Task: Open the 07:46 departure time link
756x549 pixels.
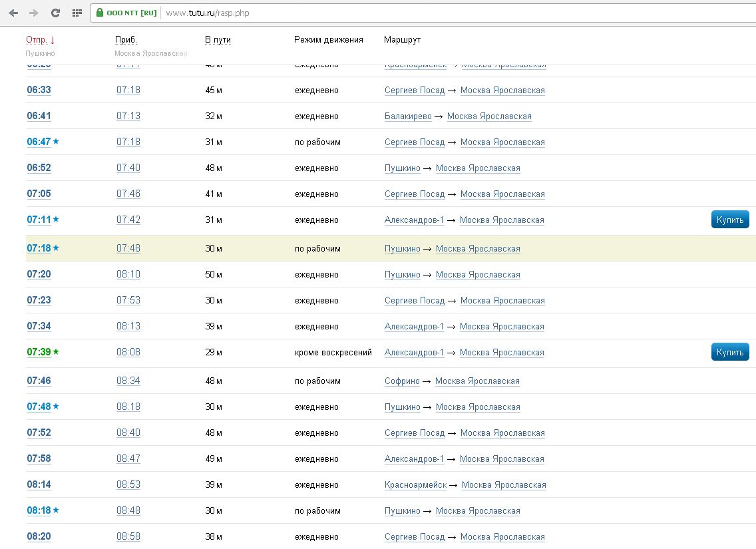Action: coord(39,381)
